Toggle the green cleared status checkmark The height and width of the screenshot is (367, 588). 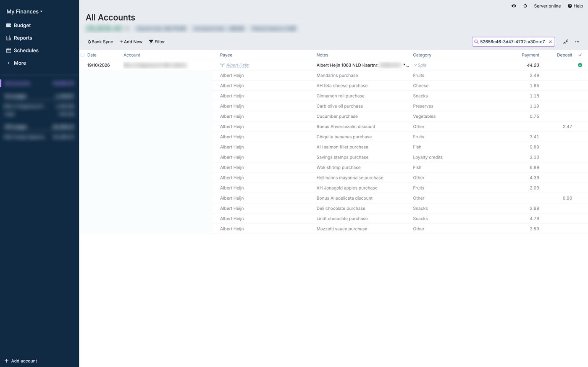click(580, 65)
